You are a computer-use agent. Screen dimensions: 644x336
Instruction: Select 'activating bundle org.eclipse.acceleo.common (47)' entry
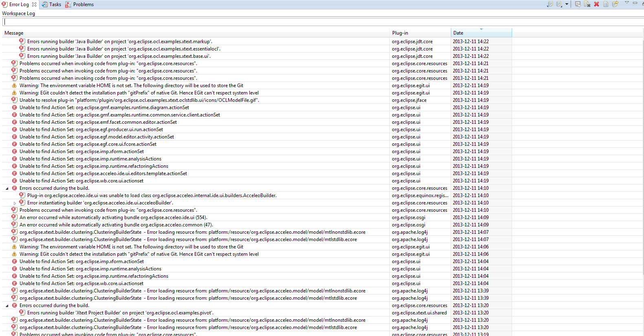[x=116, y=225]
